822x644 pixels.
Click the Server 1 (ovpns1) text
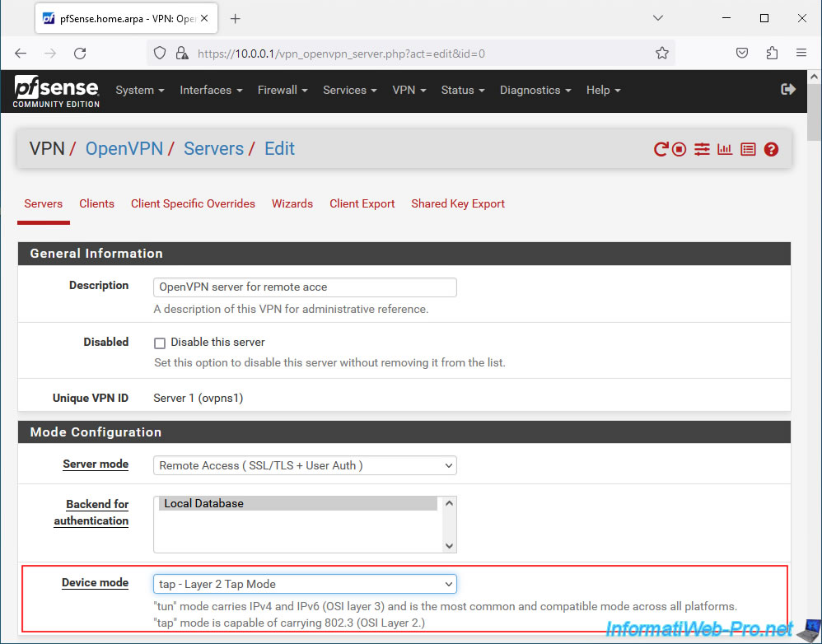click(198, 399)
